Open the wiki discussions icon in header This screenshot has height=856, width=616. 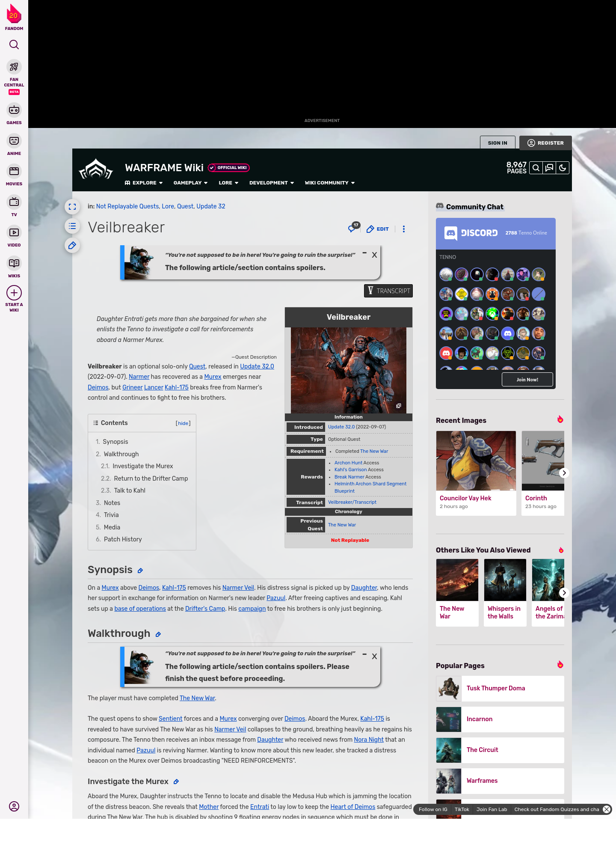549,168
